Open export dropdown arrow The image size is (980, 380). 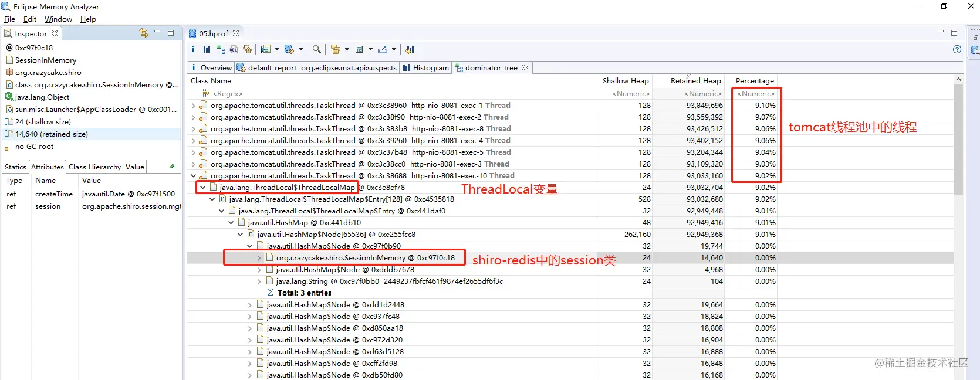tap(394, 49)
